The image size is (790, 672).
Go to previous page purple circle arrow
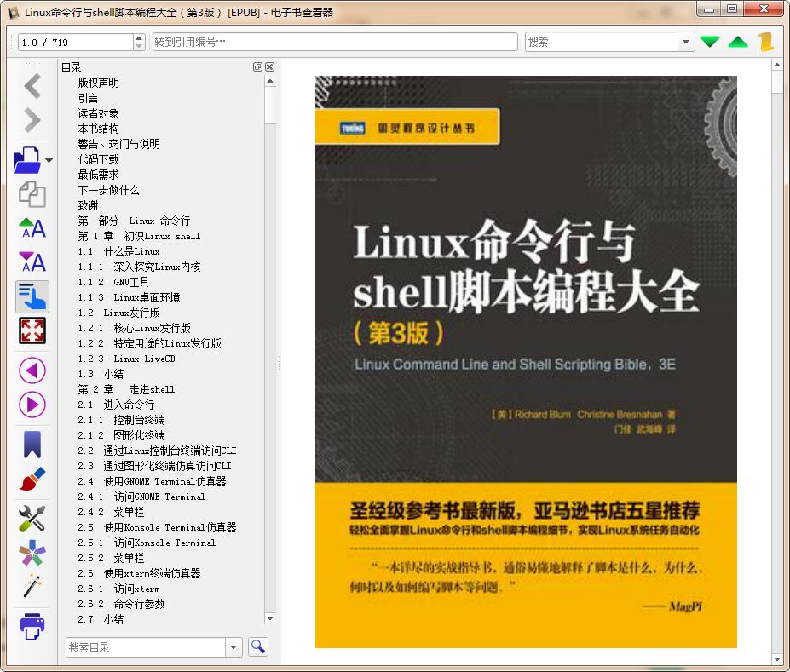(x=32, y=370)
